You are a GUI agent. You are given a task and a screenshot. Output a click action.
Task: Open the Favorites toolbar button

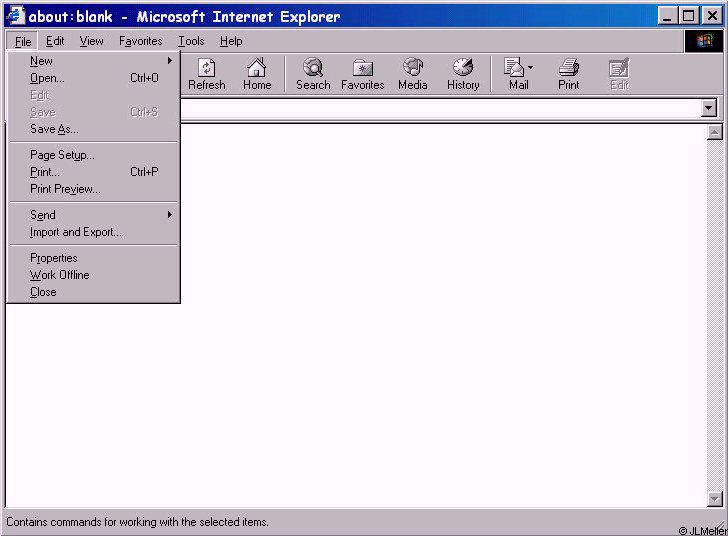click(x=363, y=74)
